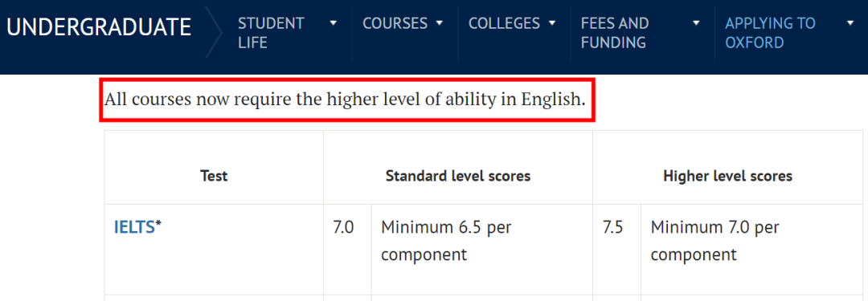This screenshot has width=868, height=301.
Task: Select the Test column header
Action: [x=214, y=177]
